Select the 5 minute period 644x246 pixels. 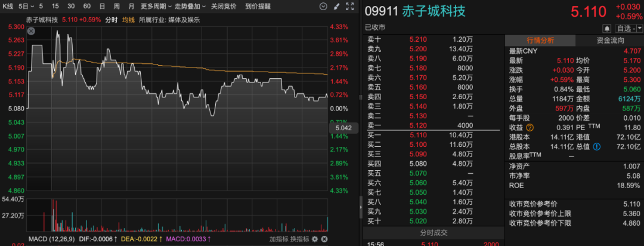[x=41, y=6]
